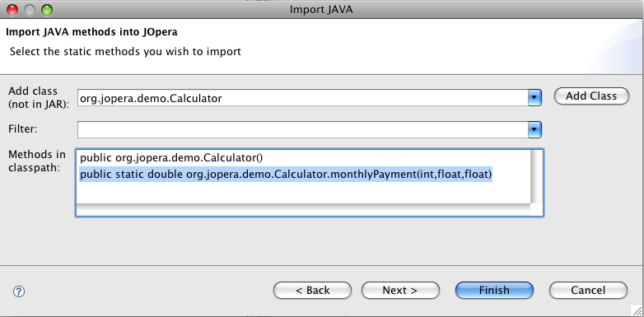Click the methods list horizontal scrollbar
The height and width of the screenshot is (317, 644).
303,209
